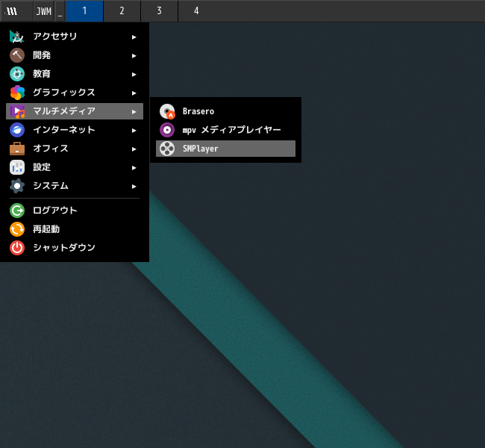Click the hammer icon for 開発

(17, 55)
